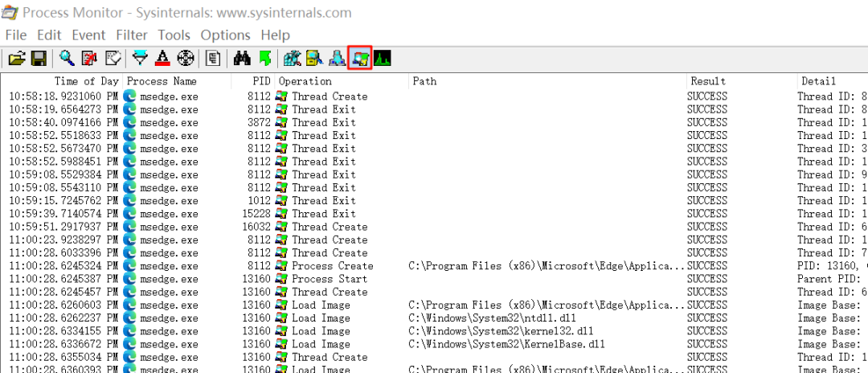Click Load Image in the 11:00:28.6260603 row
This screenshot has height=373, width=868.
pyautogui.click(x=321, y=305)
